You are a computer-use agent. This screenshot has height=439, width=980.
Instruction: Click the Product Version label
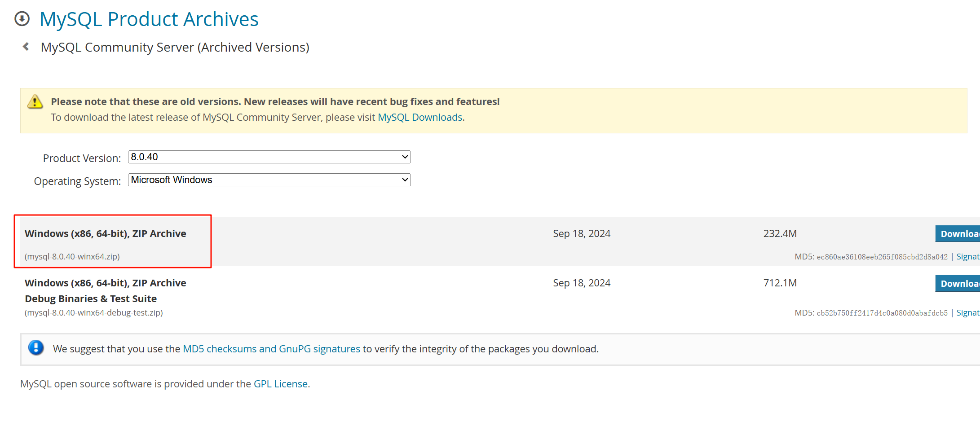[82, 158]
